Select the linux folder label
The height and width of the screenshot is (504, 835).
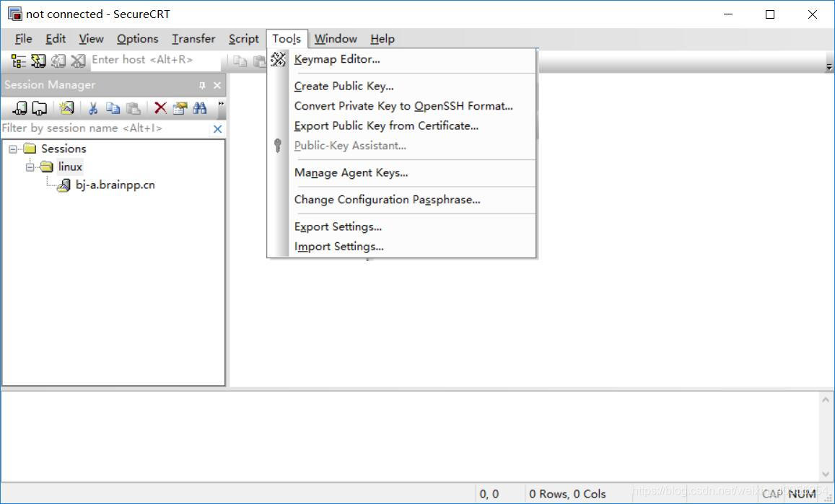(70, 167)
